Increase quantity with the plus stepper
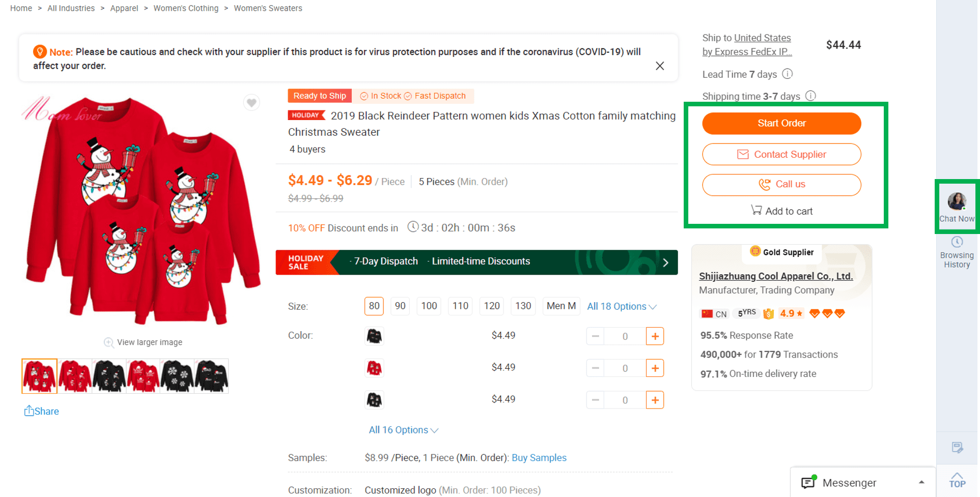 [655, 336]
